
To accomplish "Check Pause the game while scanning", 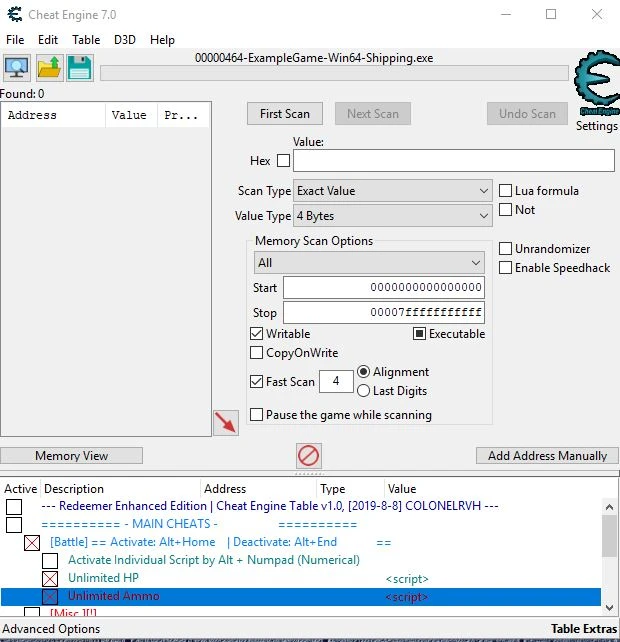I will [x=256, y=415].
